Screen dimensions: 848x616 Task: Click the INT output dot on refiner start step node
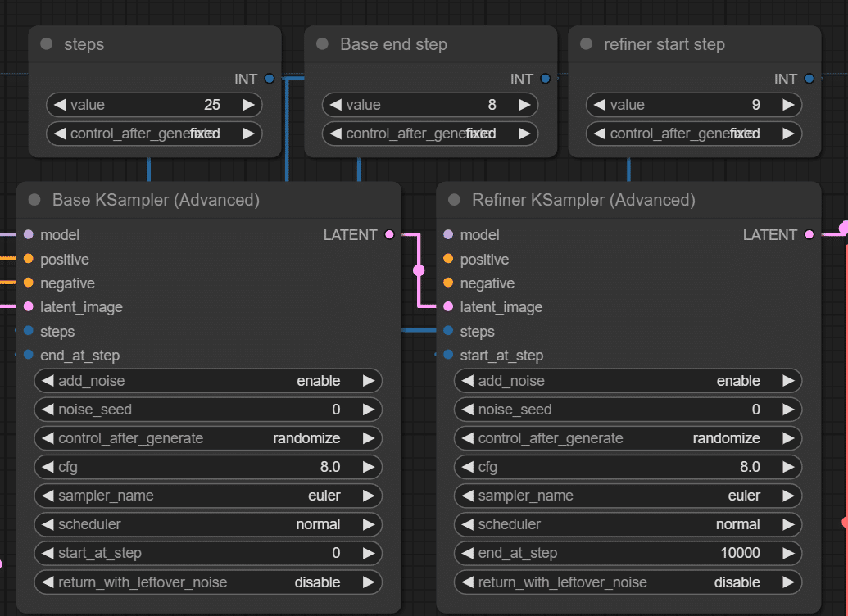pyautogui.click(x=809, y=79)
